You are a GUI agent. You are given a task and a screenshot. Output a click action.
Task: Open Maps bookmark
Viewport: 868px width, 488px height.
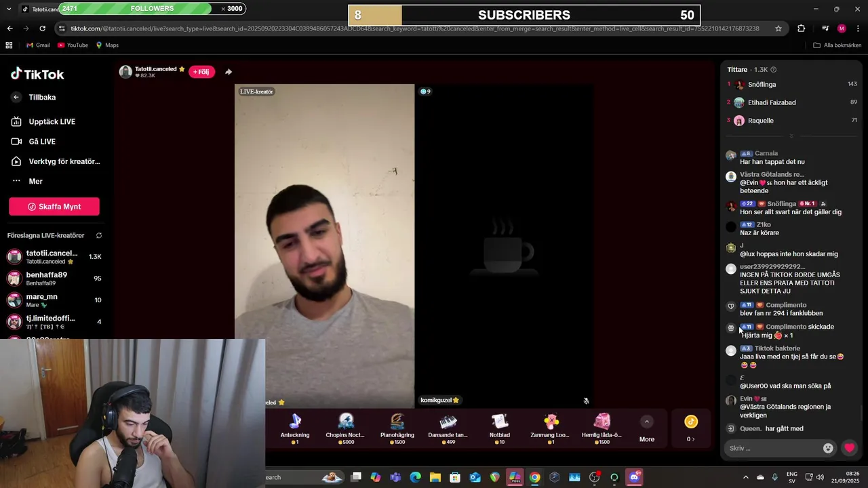(x=107, y=45)
